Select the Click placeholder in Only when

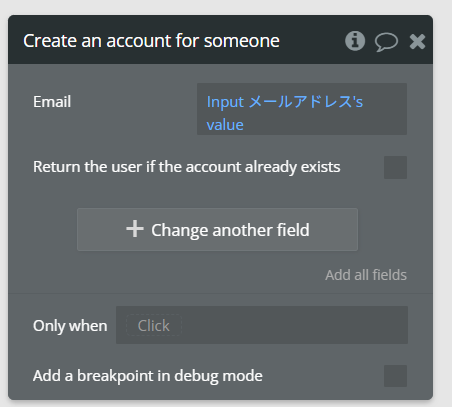154,325
